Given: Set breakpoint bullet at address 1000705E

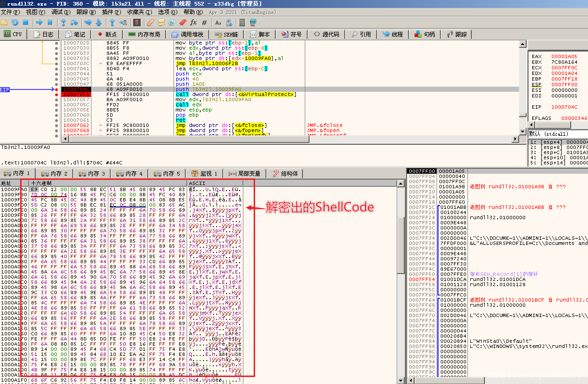Looking at the screenshot, I should tap(57, 110).
